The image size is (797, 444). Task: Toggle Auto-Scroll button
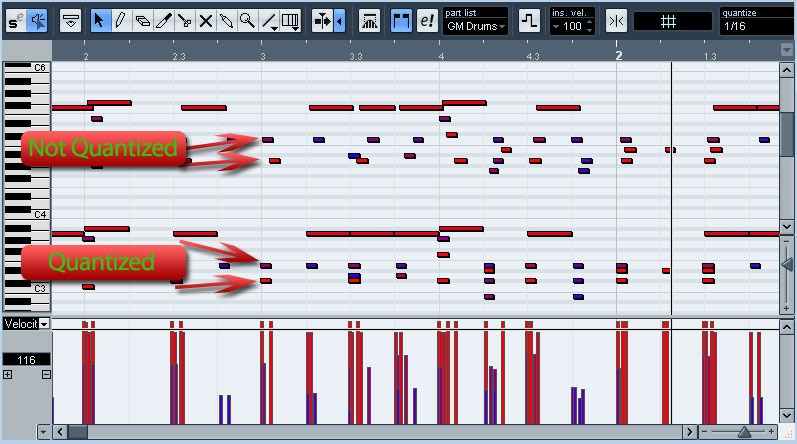tap(322, 21)
